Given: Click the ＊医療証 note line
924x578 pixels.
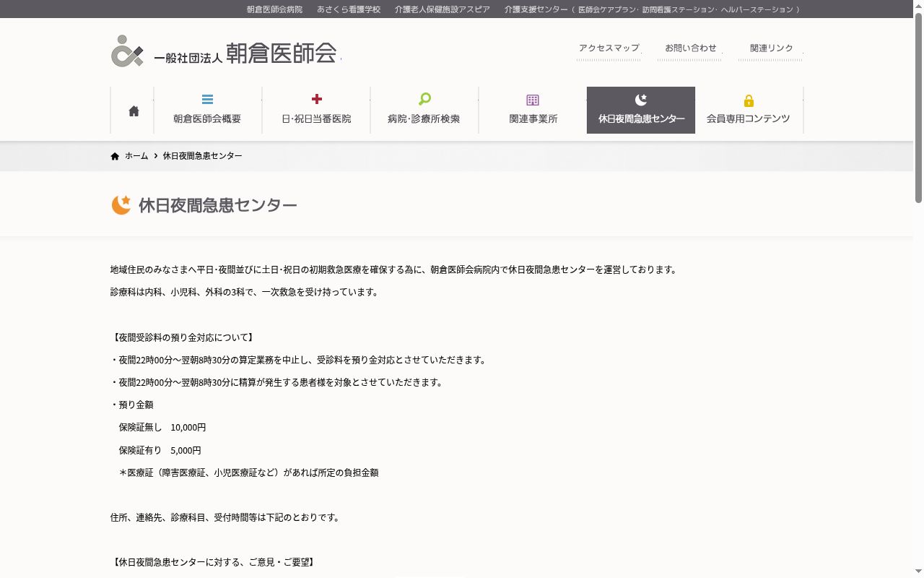Looking at the screenshot, I should pyautogui.click(x=249, y=473).
